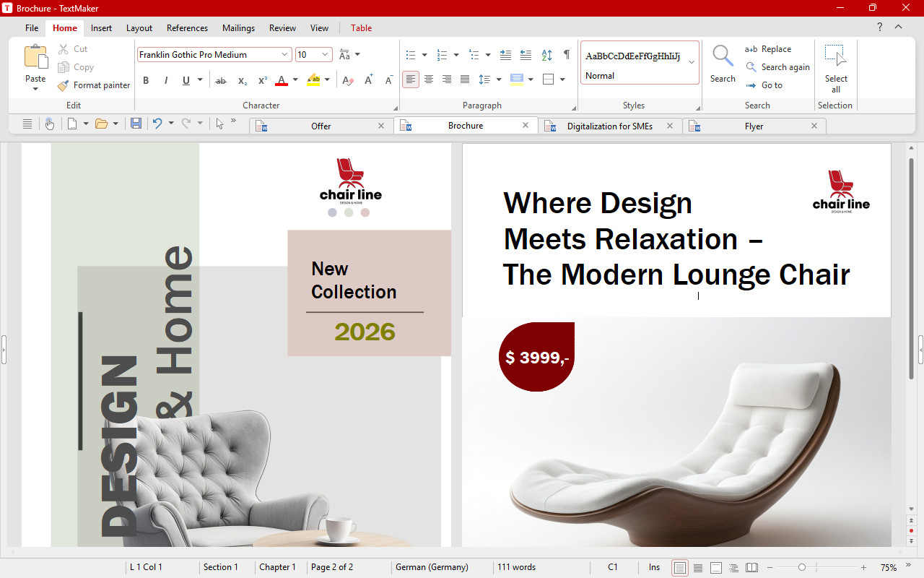Image resolution: width=924 pixels, height=578 pixels.
Task: Apply superscript formatting
Action: [263, 80]
